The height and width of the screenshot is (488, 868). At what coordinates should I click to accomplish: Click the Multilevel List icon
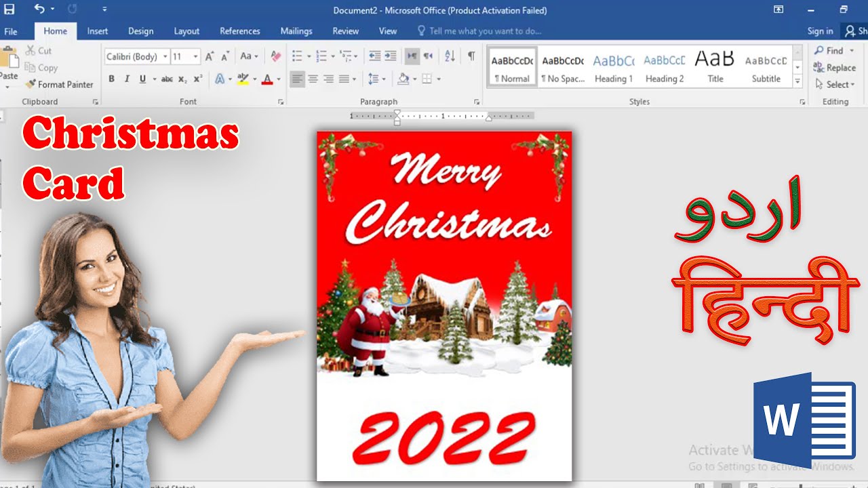[347, 57]
